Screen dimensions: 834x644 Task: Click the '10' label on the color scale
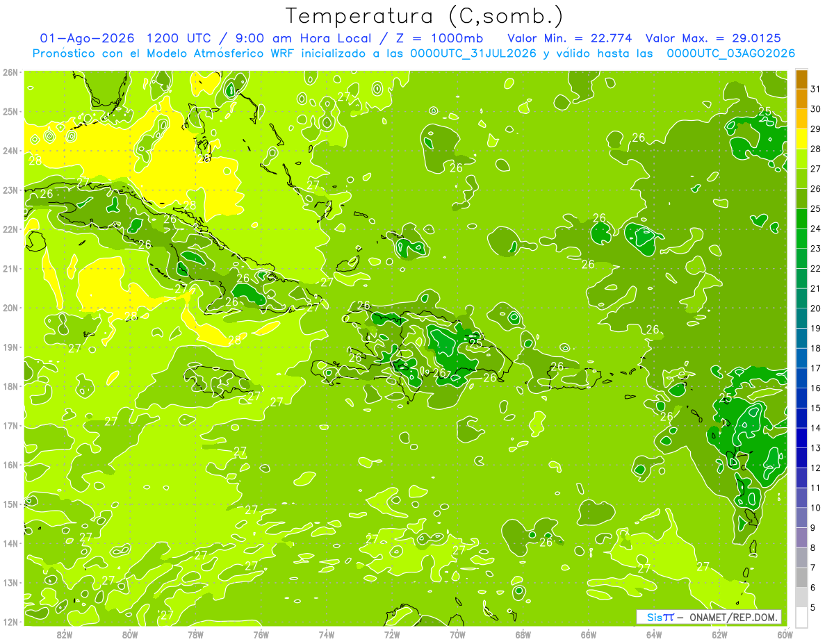[x=816, y=508]
